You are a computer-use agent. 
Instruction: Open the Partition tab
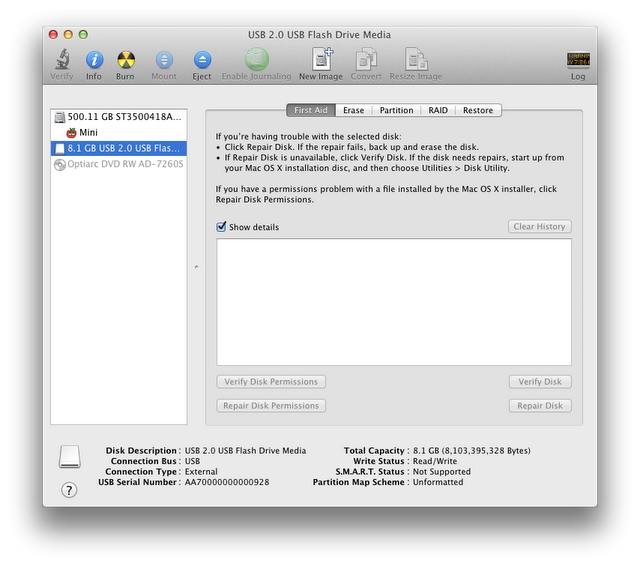[x=396, y=110]
